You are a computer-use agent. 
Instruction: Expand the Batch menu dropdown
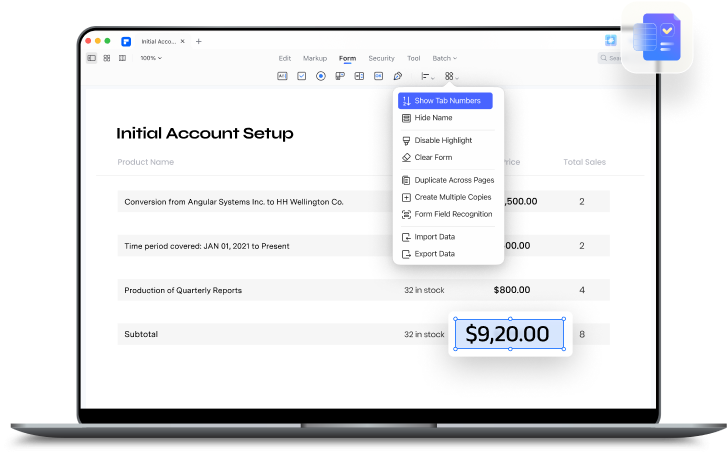[444, 58]
